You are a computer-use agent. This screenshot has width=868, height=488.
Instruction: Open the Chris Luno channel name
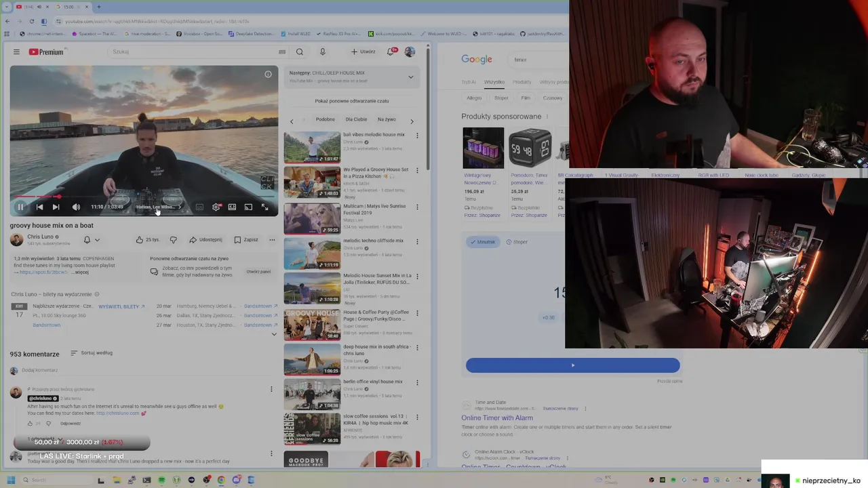41,237
